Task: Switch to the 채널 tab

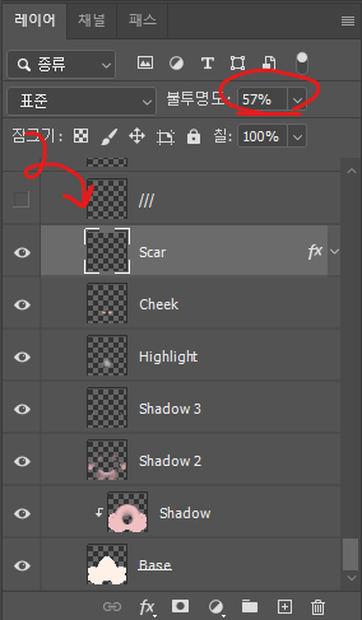Action: pyautogui.click(x=92, y=20)
